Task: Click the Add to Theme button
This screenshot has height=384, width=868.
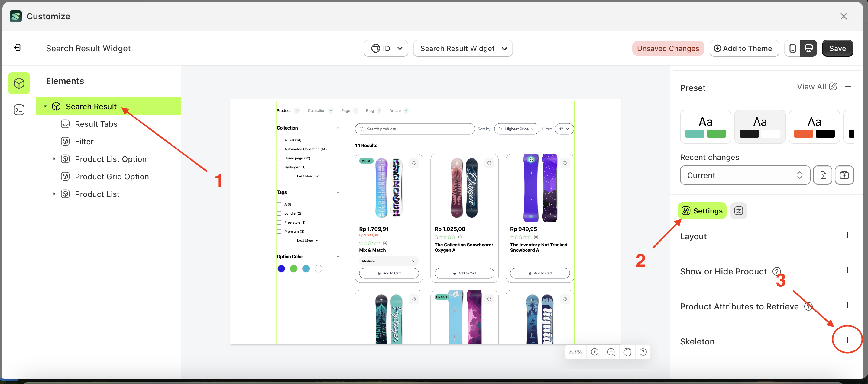Action: (744, 48)
